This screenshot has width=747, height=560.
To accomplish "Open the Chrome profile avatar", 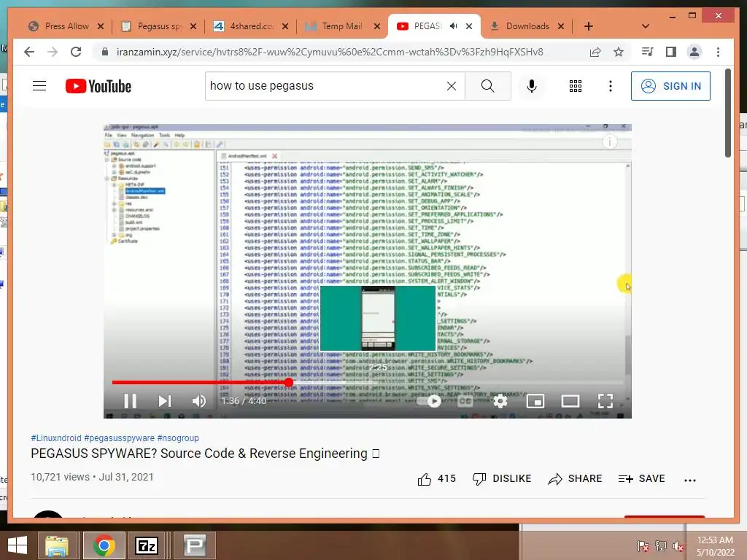I will 694,52.
